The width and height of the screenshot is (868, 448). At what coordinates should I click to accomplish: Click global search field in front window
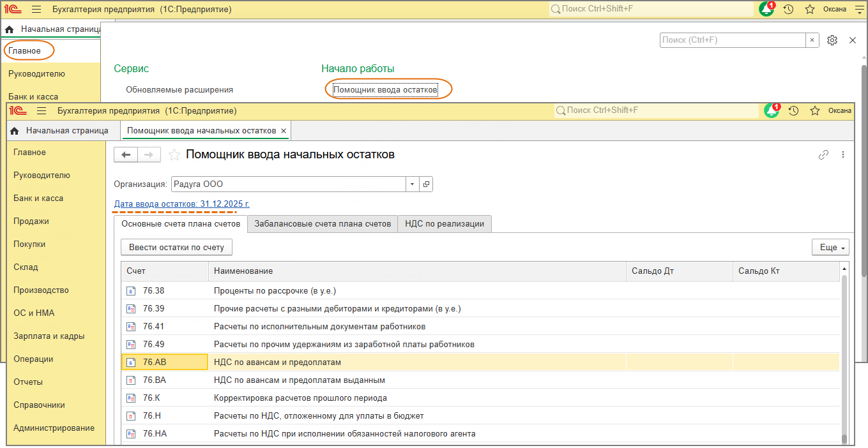(656, 110)
